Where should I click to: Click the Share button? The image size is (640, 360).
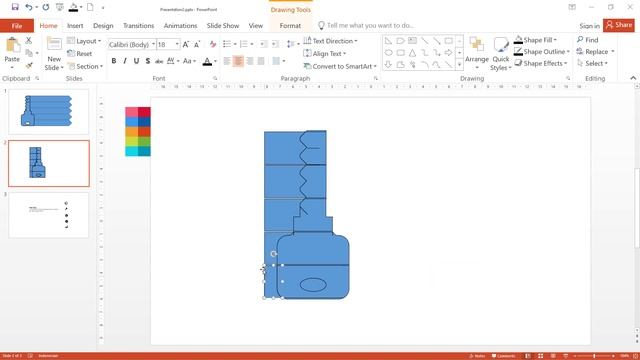pyautogui.click(x=619, y=25)
